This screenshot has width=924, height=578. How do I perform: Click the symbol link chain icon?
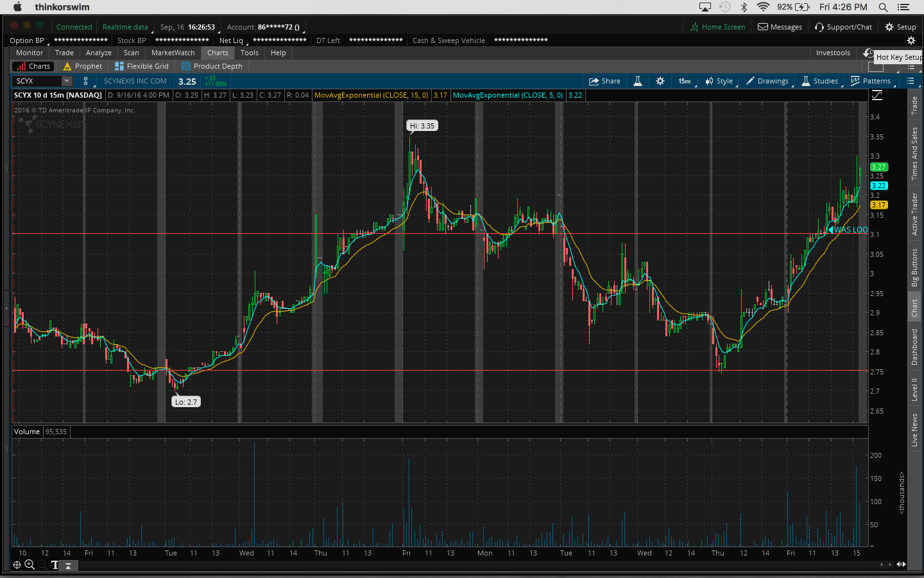[85, 81]
